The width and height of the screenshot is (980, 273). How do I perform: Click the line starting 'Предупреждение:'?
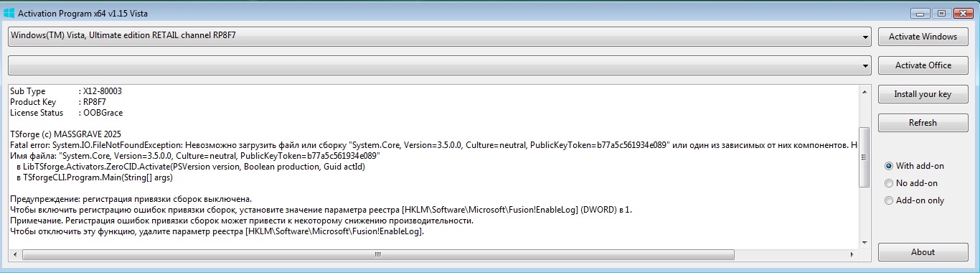pyautogui.click(x=131, y=198)
